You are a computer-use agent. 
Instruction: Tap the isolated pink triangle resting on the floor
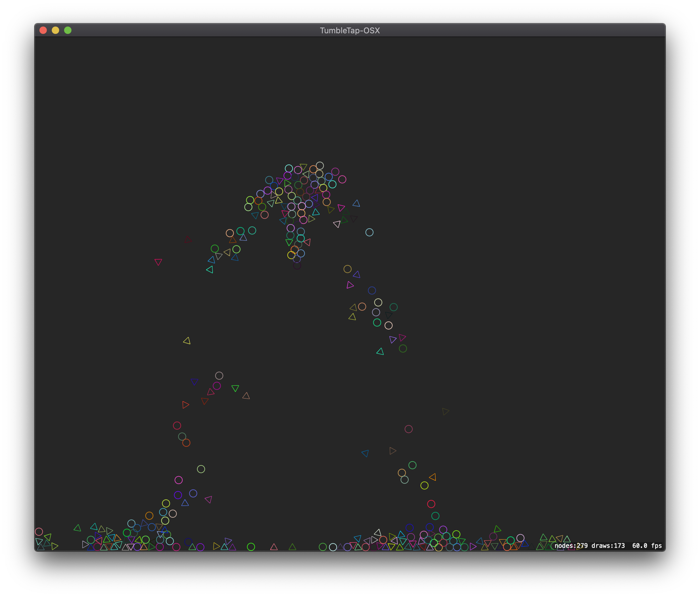274,547
